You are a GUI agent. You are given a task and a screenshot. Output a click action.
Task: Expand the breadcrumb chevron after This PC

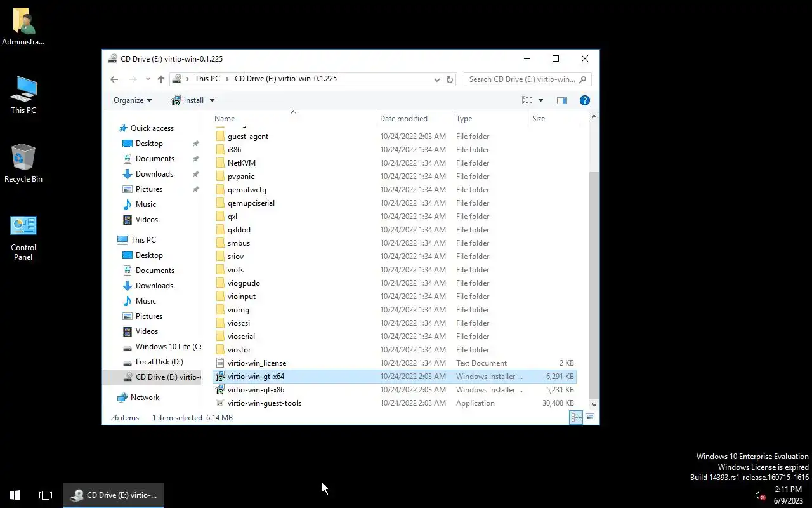[228, 79]
